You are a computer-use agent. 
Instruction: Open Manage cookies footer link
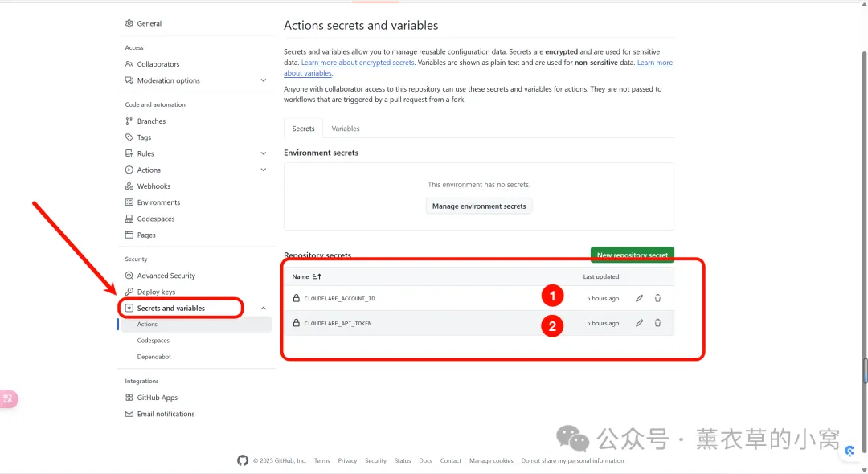coord(491,460)
